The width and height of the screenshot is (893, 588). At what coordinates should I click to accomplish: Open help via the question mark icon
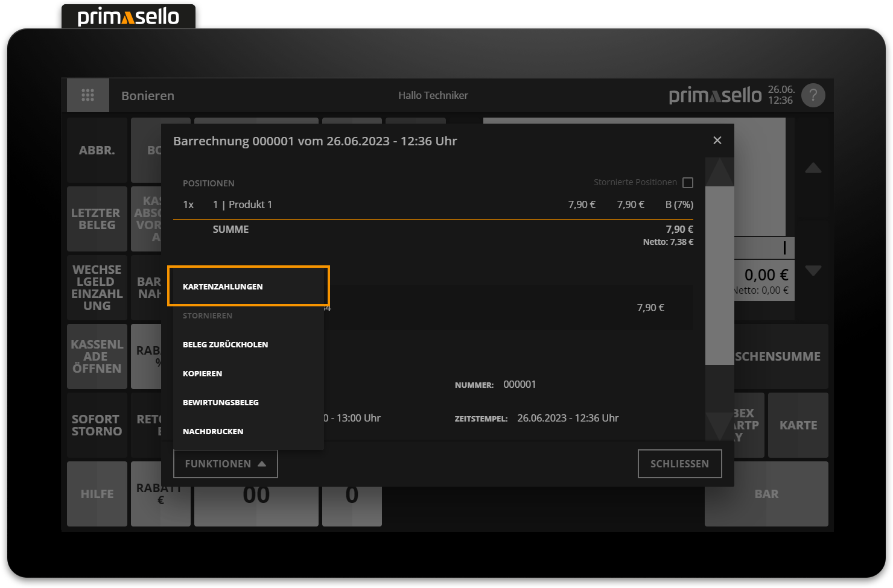click(x=813, y=95)
